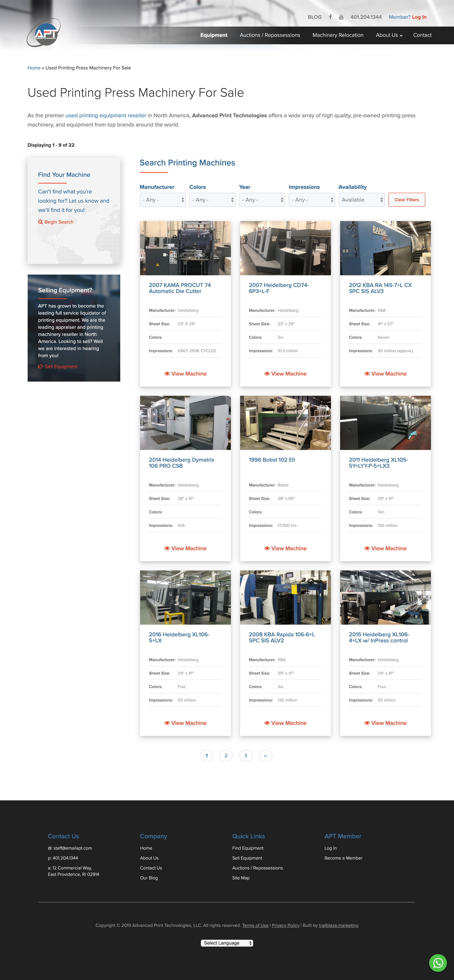Viewport: 454px width, 980px height.
Task: Open BLOG link in top bar
Action: pyautogui.click(x=315, y=17)
